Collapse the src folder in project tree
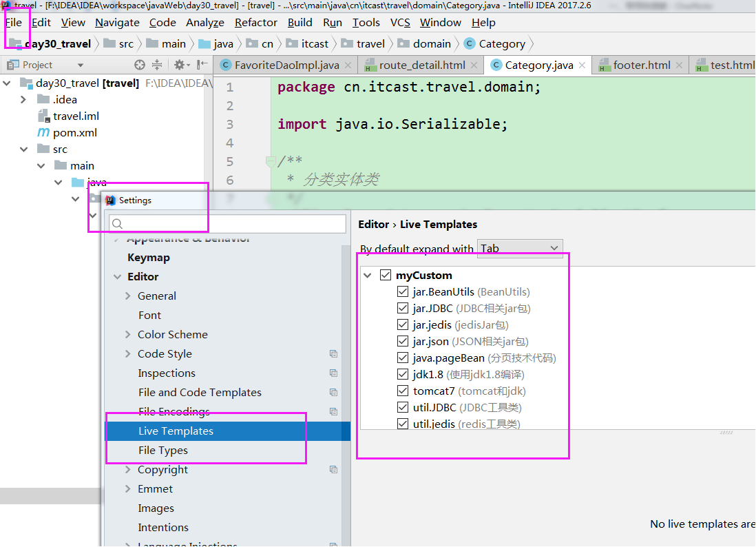This screenshot has width=756, height=547. click(x=23, y=149)
